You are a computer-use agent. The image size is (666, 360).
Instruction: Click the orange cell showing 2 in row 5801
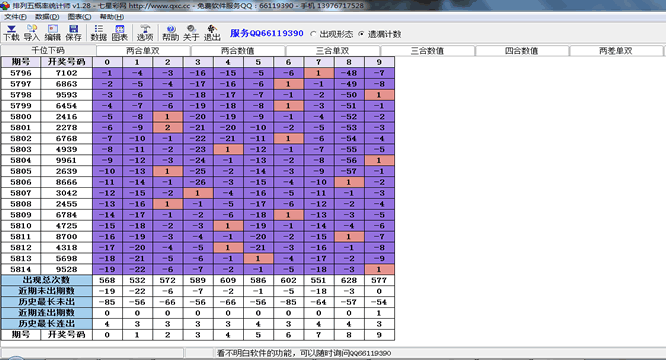[x=167, y=128]
